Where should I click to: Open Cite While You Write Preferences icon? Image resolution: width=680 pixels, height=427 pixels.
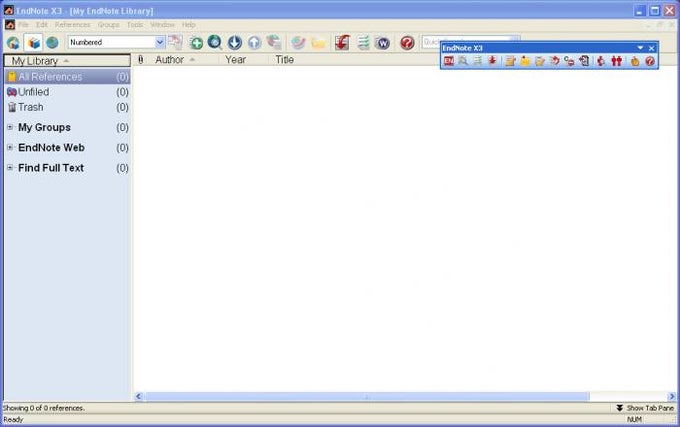(x=635, y=61)
